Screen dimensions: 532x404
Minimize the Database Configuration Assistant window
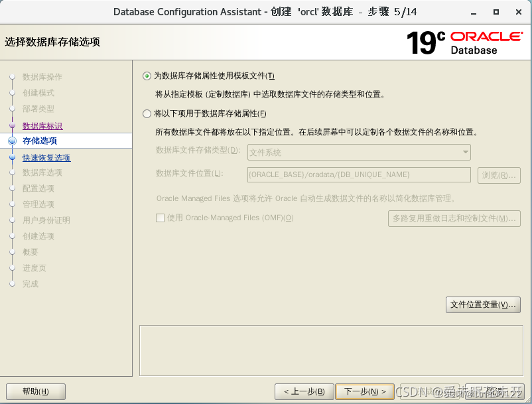click(474, 12)
